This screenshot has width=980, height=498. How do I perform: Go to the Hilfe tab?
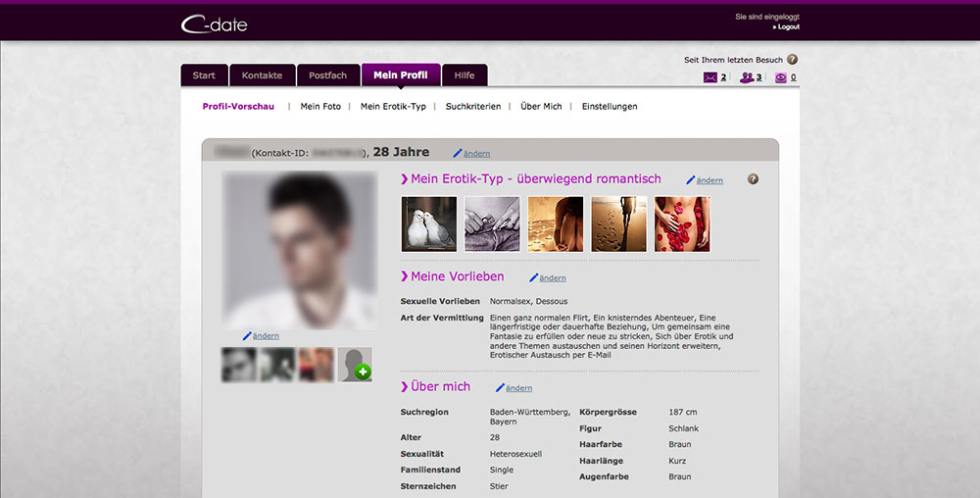tap(464, 75)
